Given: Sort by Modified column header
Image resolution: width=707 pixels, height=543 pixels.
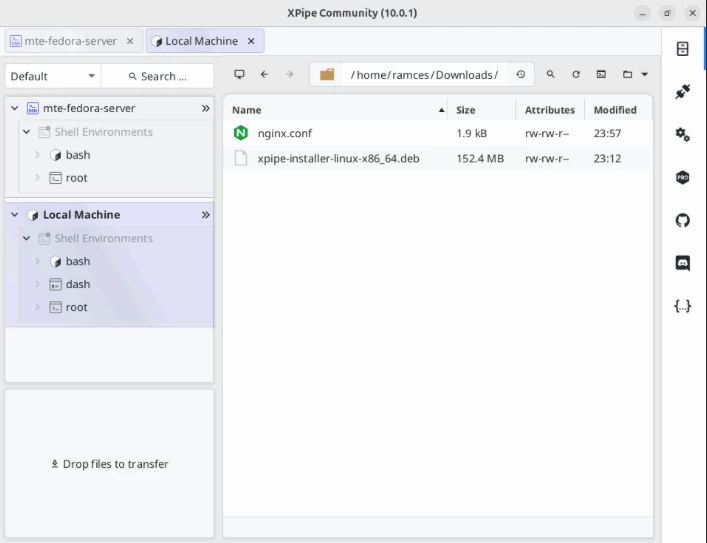Looking at the screenshot, I should 619,110.
